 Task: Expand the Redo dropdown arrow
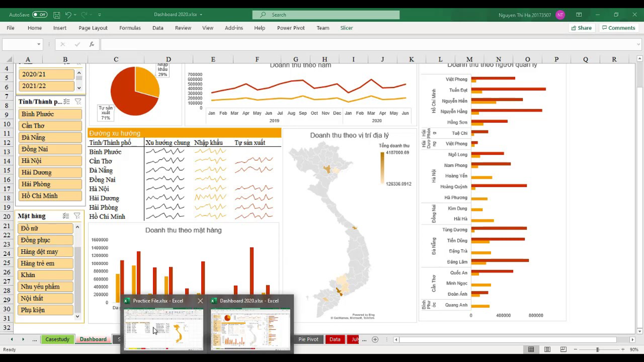[x=91, y=15]
